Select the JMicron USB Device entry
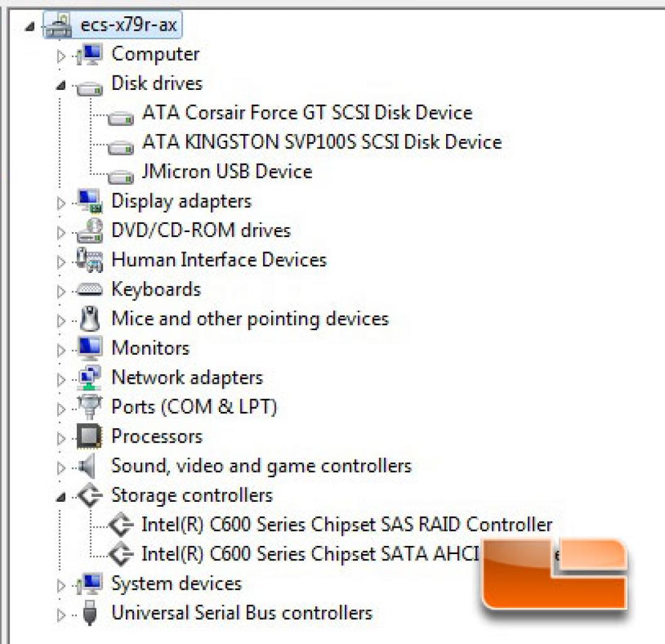 [227, 171]
